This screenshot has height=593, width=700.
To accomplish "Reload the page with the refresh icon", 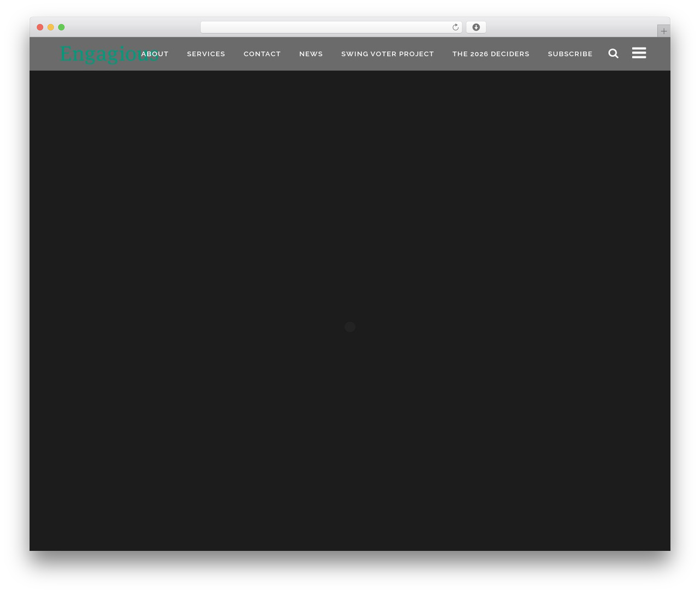I will pyautogui.click(x=455, y=27).
